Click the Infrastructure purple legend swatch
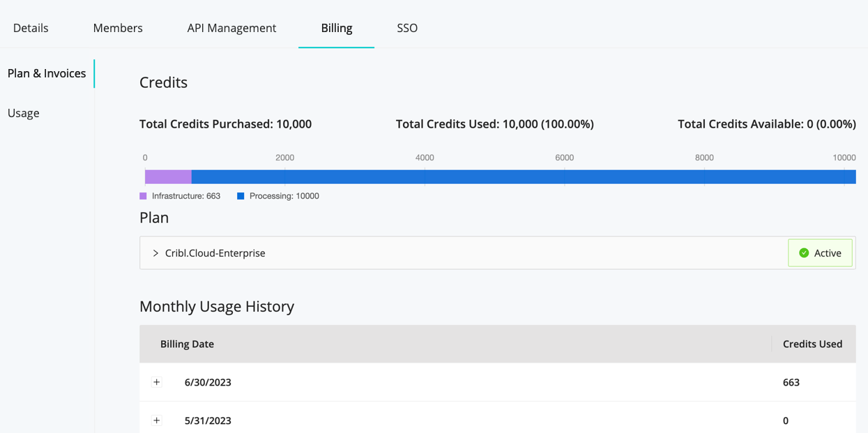 [x=143, y=197]
